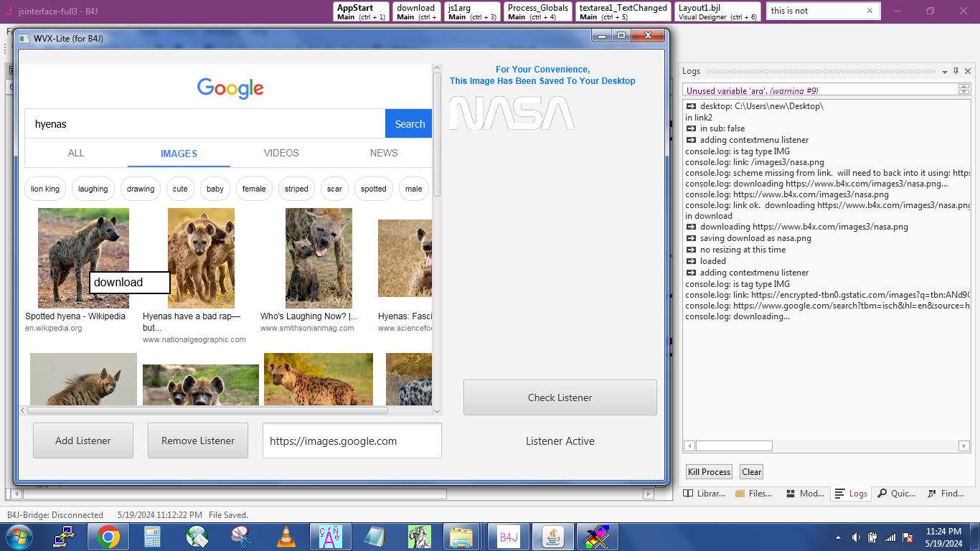
Task: Pin the Logs panel with the pushpin icon
Action: coord(956,71)
